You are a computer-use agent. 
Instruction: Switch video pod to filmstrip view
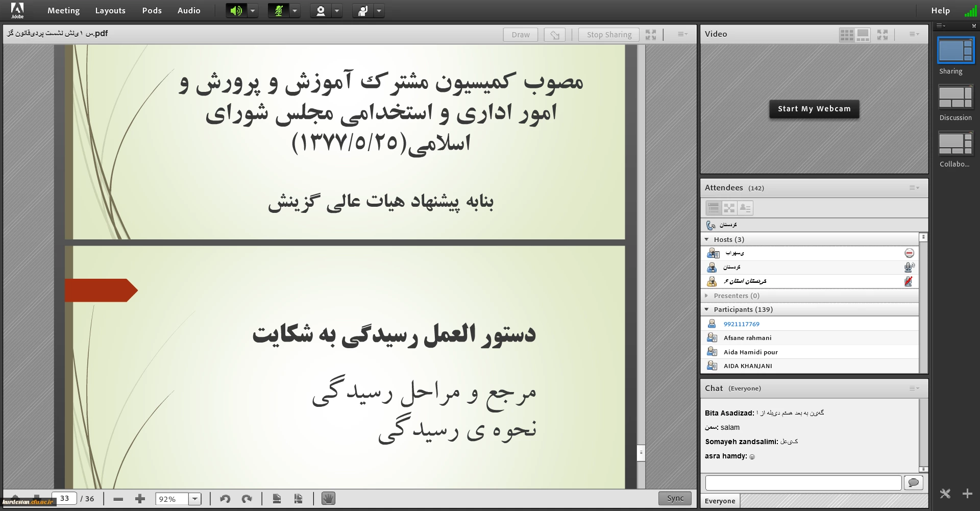pyautogui.click(x=863, y=35)
